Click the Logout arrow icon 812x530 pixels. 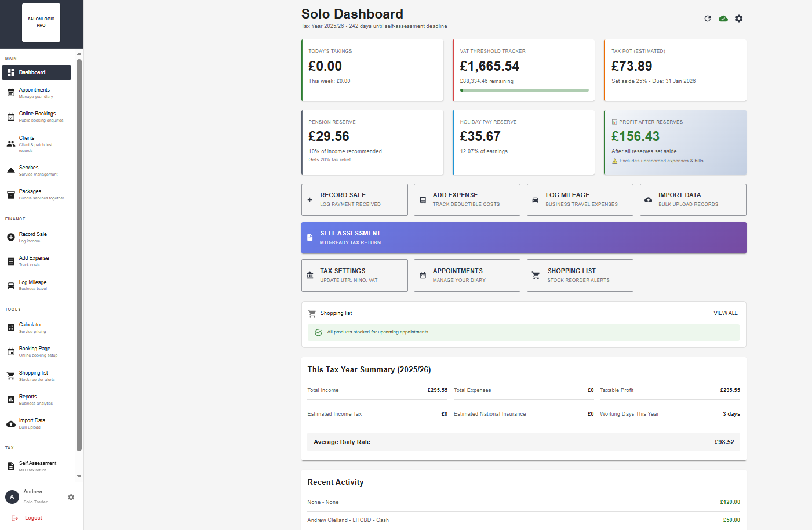coord(15,518)
